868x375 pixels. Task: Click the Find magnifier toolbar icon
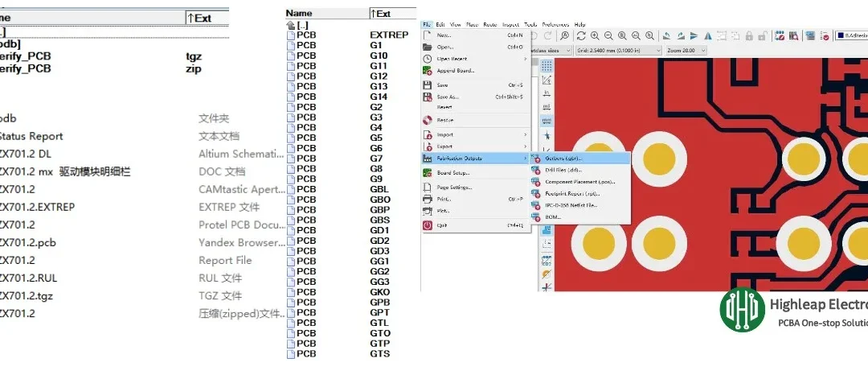pos(565,36)
